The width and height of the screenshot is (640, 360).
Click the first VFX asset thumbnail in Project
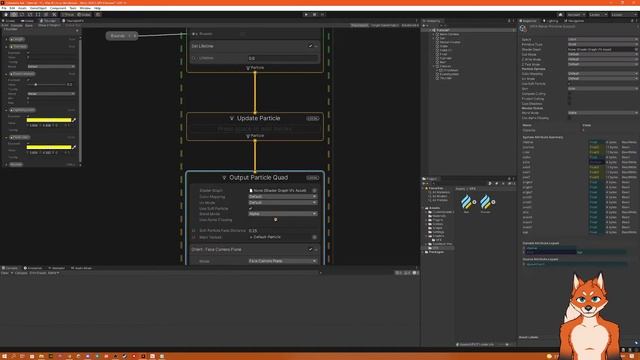pos(467,202)
